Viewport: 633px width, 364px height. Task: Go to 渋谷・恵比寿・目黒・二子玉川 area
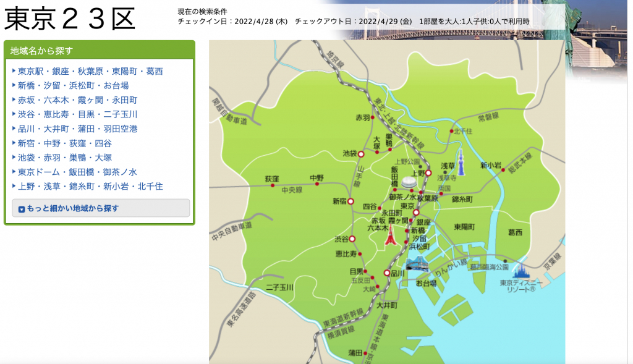point(77,114)
